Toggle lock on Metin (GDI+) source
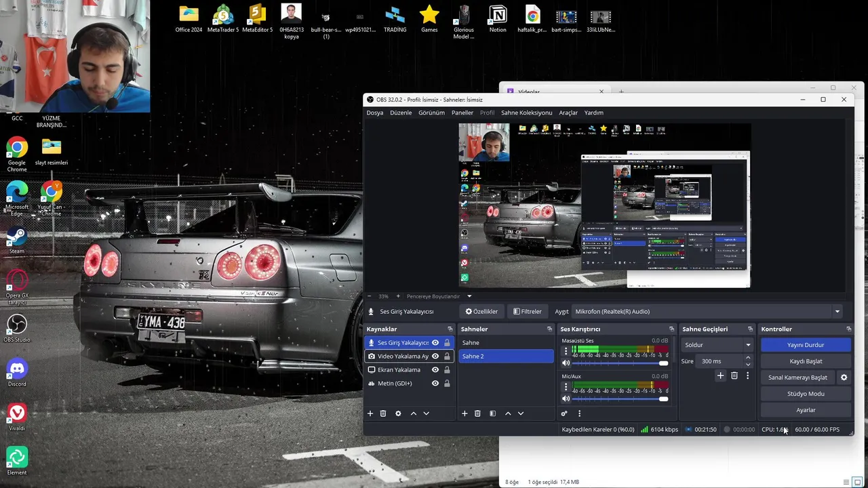 click(x=447, y=384)
